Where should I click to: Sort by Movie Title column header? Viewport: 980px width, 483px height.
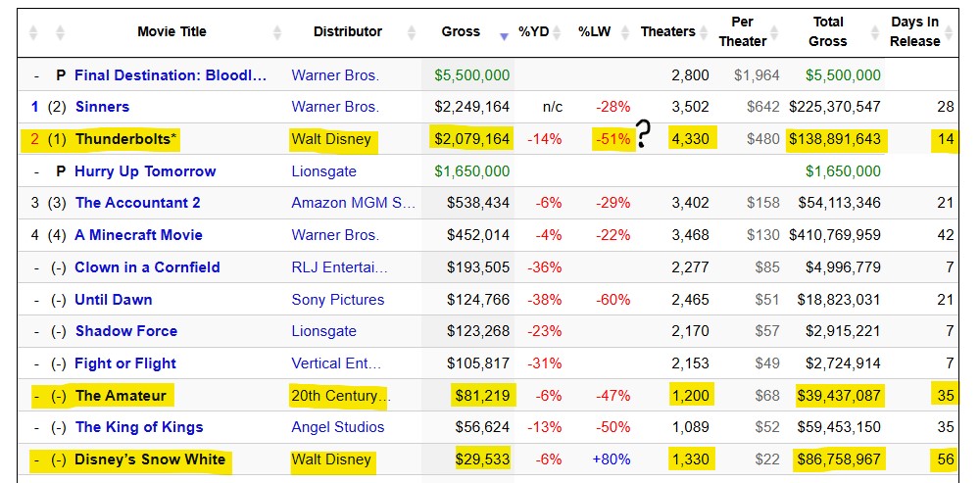coord(171,32)
